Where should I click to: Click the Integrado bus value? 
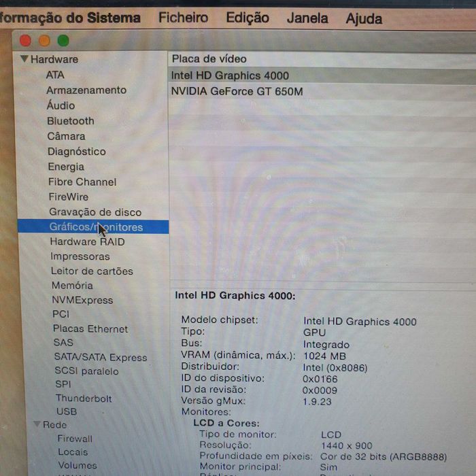326,345
